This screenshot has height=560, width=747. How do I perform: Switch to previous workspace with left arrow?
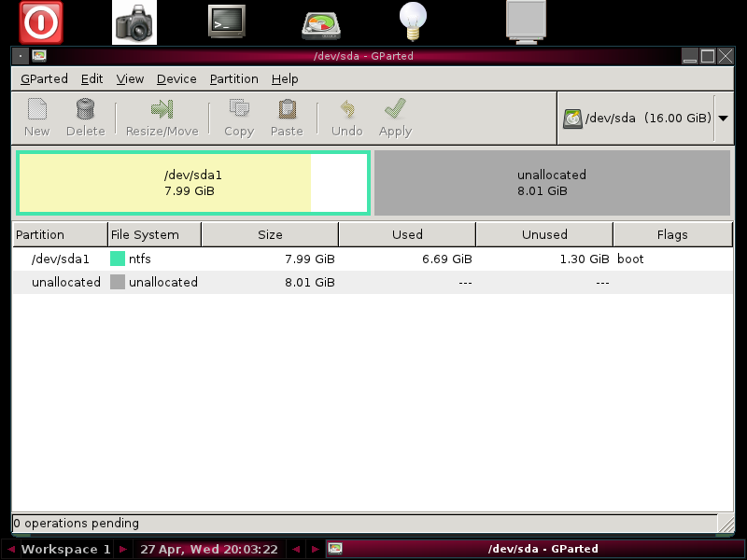[10, 549]
